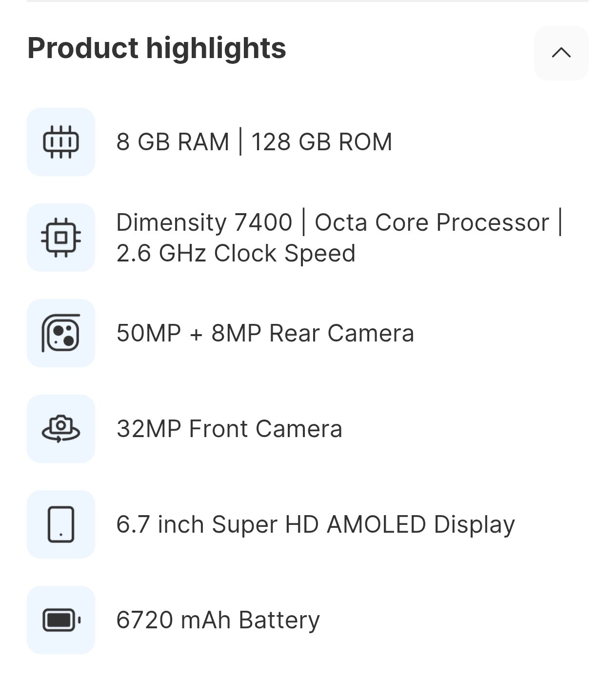Click the 128 GB ROM text
The height and width of the screenshot is (681, 616).
tap(321, 142)
